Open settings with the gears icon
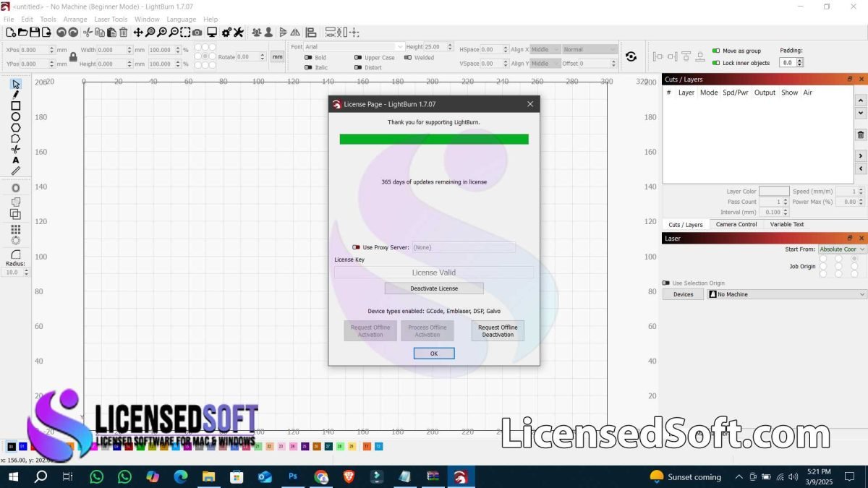This screenshot has width=868, height=488. click(226, 33)
